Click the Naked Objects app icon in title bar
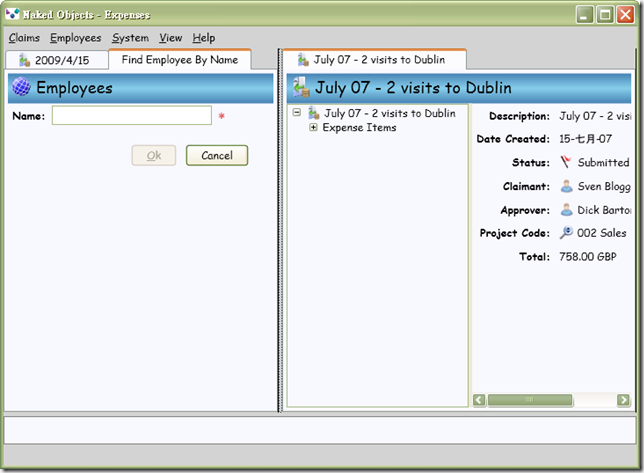Screen dimensions: 644x473 tap(12, 14)
